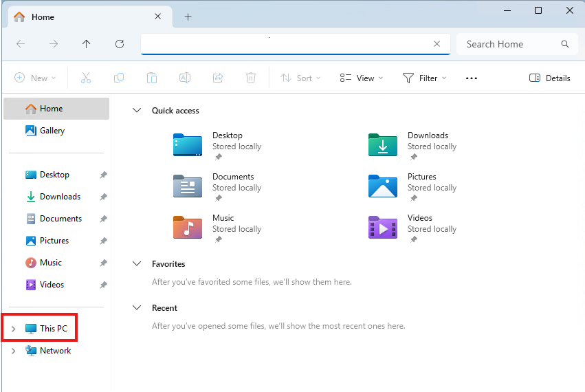Add a new tab with plus button
The width and height of the screenshot is (585, 392).
click(188, 17)
